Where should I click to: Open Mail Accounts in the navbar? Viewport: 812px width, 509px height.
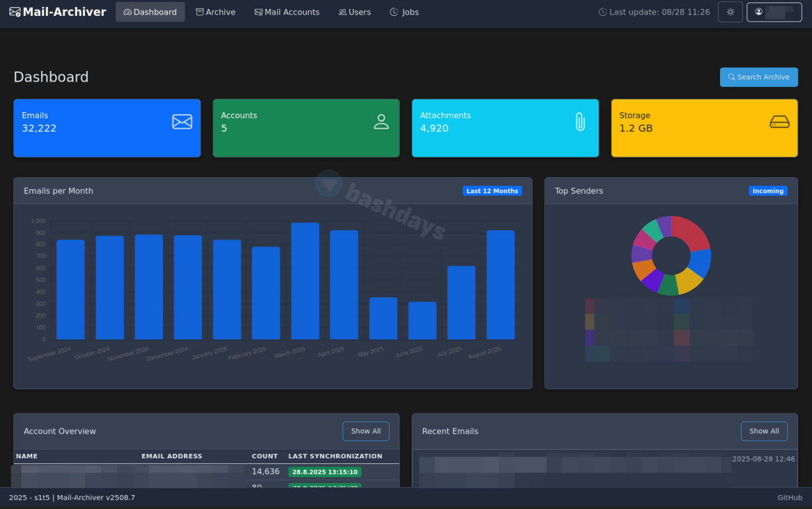click(x=287, y=12)
